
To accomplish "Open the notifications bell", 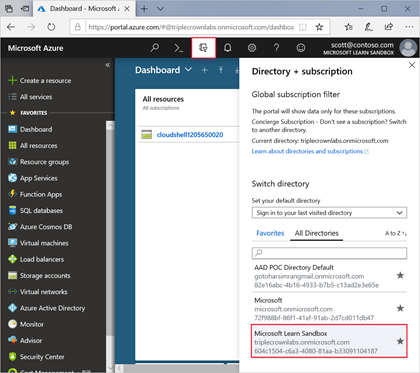I will coord(228,48).
